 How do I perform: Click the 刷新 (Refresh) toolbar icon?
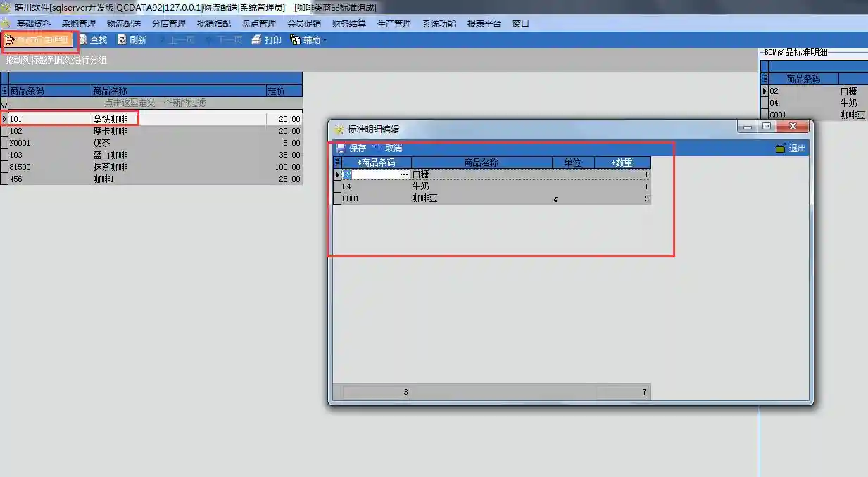point(122,40)
